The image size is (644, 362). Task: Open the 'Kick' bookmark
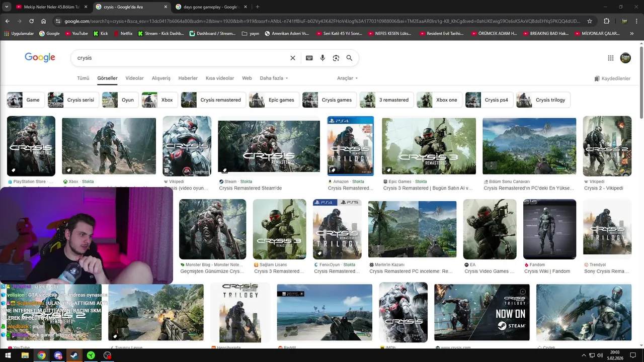101,33
